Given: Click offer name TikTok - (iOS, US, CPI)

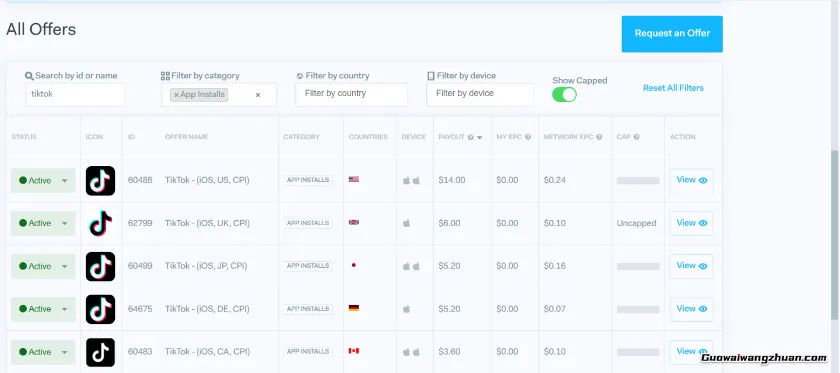Looking at the screenshot, I should tap(207, 181).
